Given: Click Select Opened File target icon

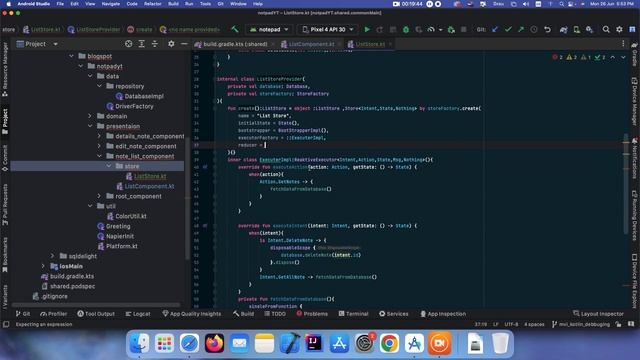Looking at the screenshot, I should click(x=129, y=44).
